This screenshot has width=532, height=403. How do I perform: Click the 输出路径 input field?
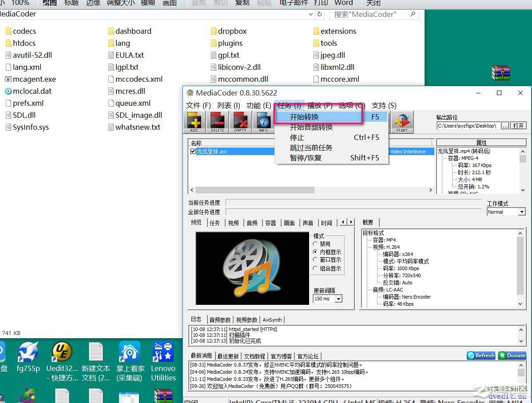click(x=468, y=126)
